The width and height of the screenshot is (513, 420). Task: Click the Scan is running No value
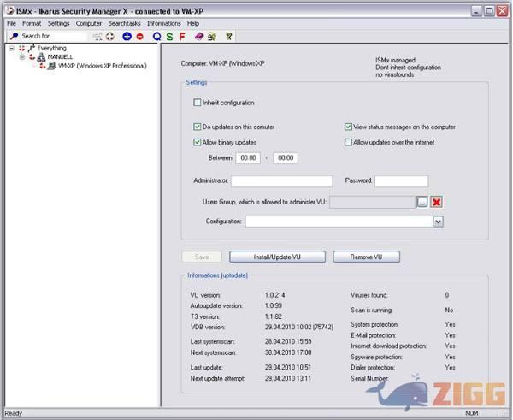[449, 310]
